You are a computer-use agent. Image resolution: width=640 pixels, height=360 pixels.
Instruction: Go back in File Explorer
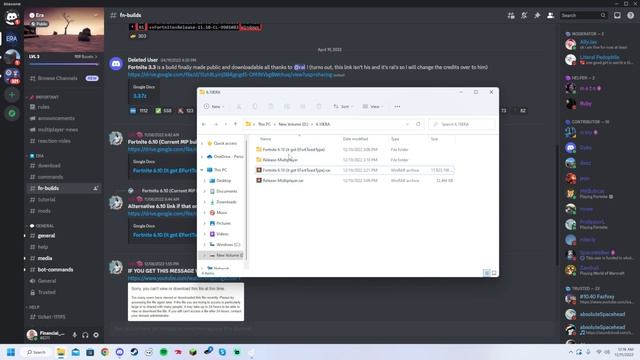204,124
